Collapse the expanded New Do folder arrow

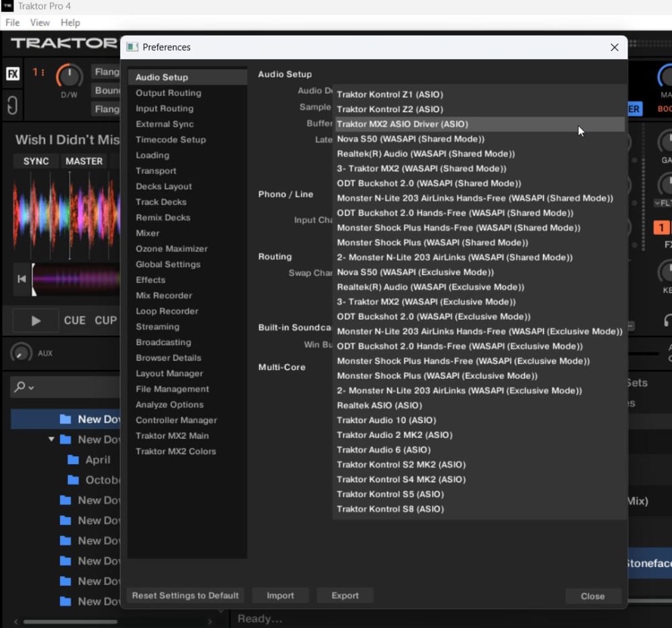52,439
